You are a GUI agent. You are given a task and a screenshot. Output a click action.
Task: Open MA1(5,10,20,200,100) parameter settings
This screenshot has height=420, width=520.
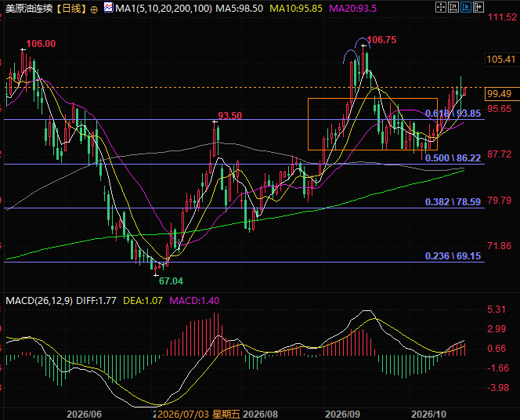[164, 9]
